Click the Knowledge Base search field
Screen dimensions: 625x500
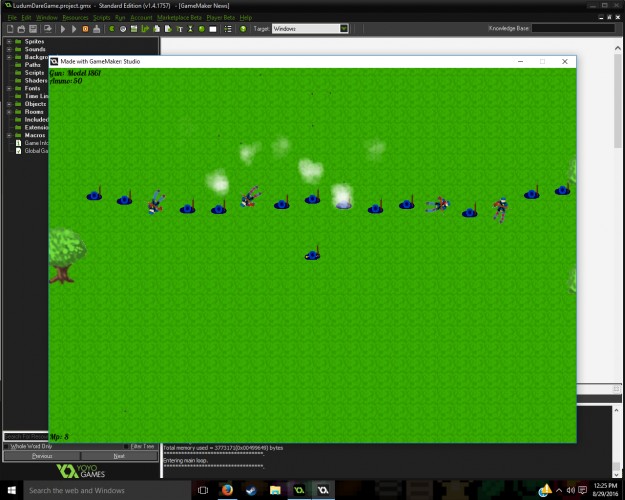click(x=573, y=28)
